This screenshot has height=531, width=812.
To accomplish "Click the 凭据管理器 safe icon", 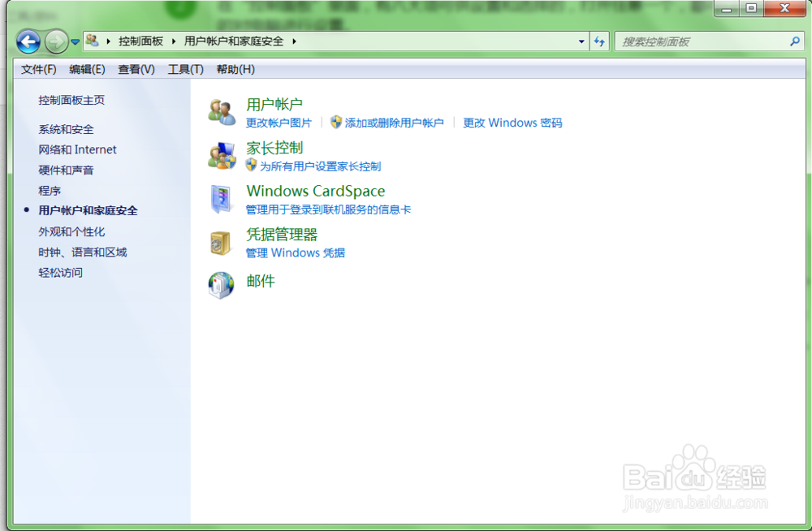I will point(221,243).
